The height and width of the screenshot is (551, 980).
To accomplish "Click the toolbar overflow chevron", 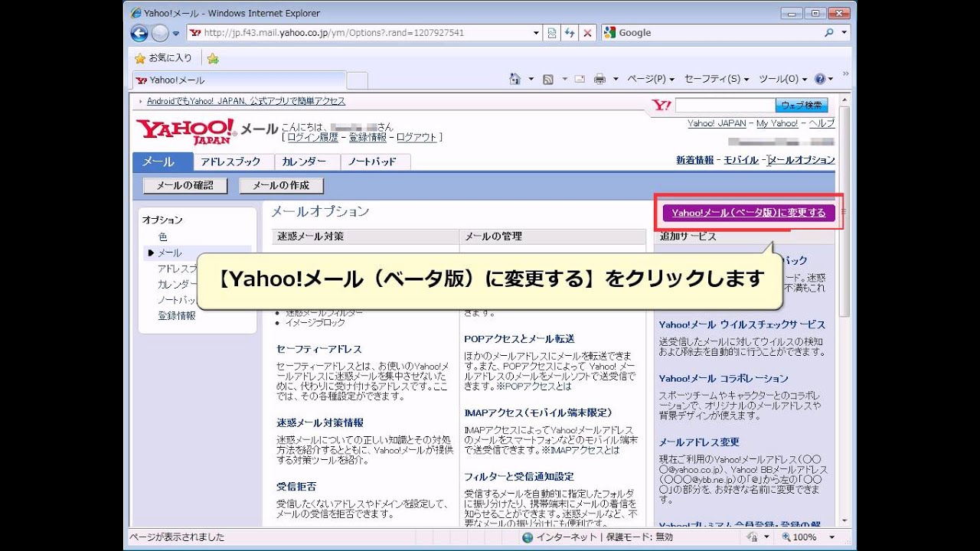I will (846, 74).
